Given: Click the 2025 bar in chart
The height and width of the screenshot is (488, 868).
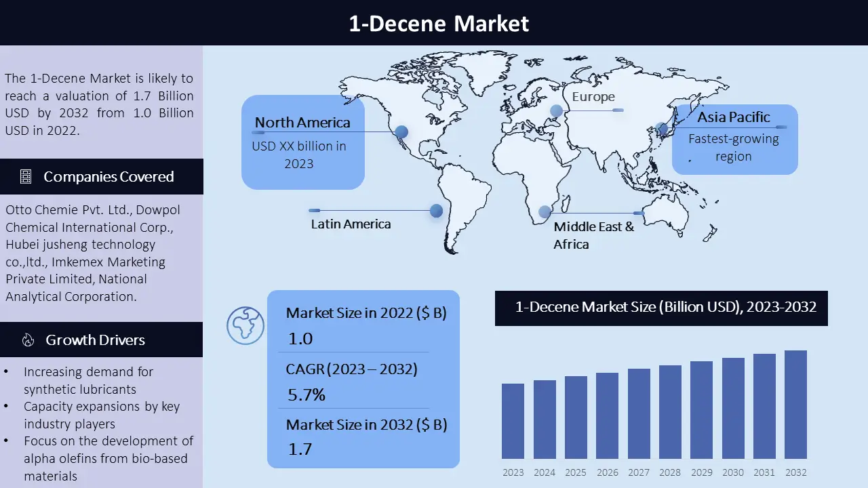Looking at the screenshot, I should [576, 418].
